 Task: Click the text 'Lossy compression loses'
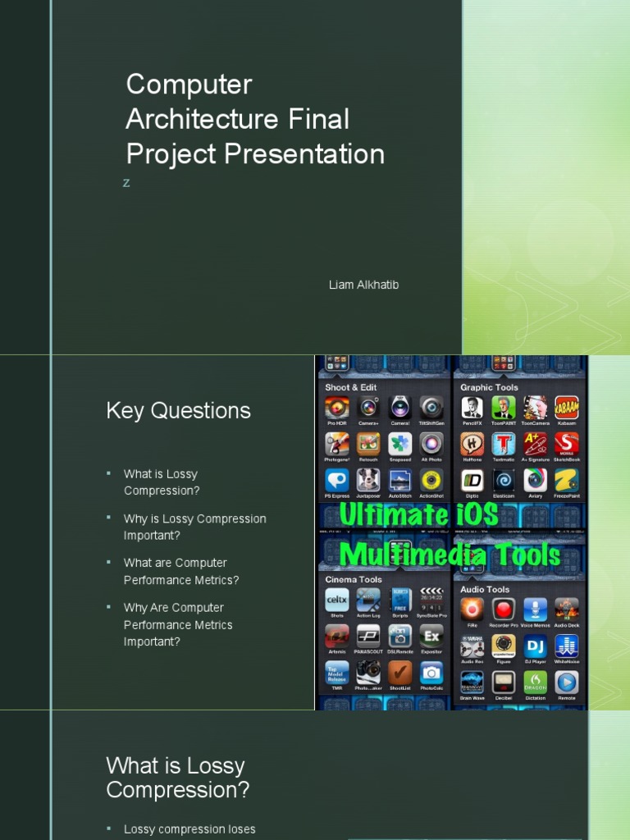tap(189, 829)
